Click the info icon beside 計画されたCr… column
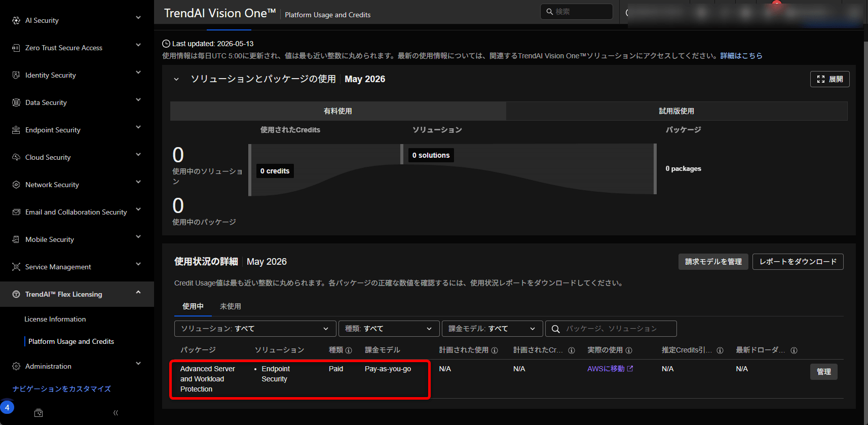 572,350
